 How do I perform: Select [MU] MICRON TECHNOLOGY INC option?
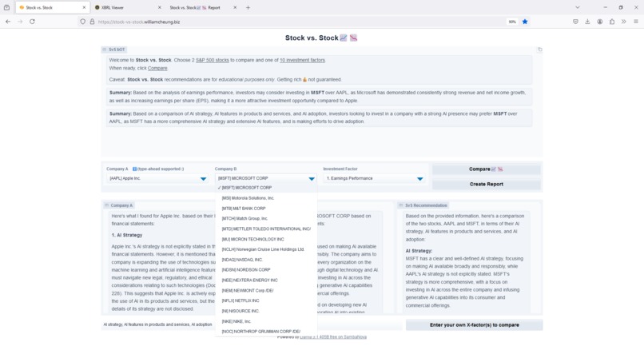coord(266,239)
